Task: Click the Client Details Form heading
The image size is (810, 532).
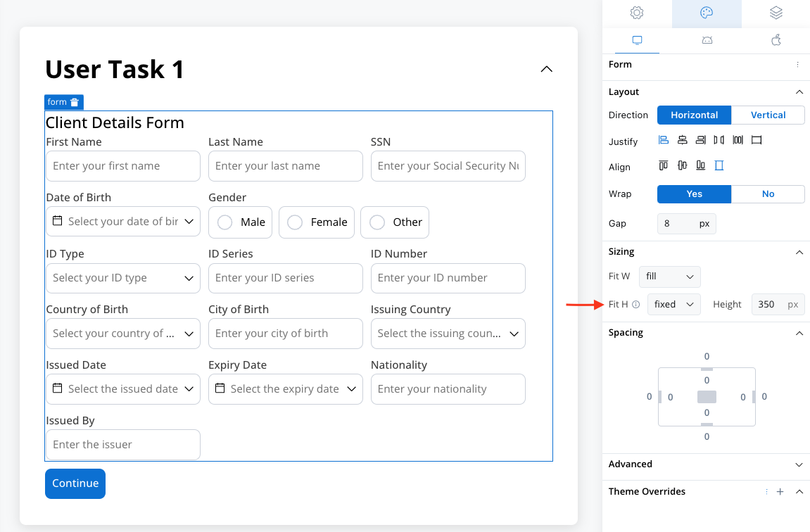Action: (115, 123)
